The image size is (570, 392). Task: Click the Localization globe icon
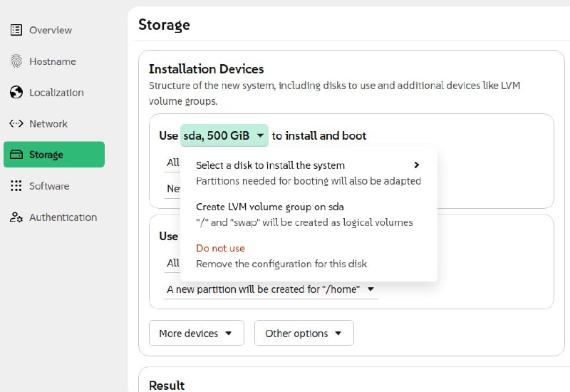click(16, 93)
